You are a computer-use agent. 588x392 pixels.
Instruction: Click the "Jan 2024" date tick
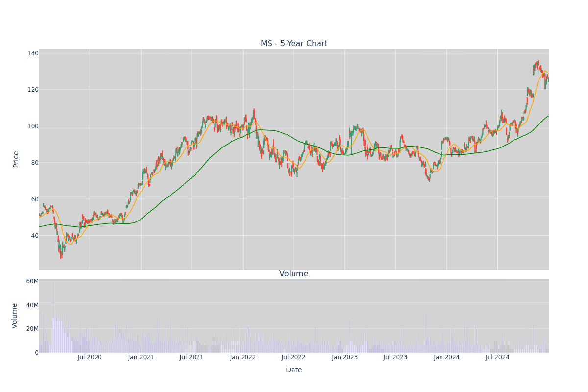click(447, 357)
